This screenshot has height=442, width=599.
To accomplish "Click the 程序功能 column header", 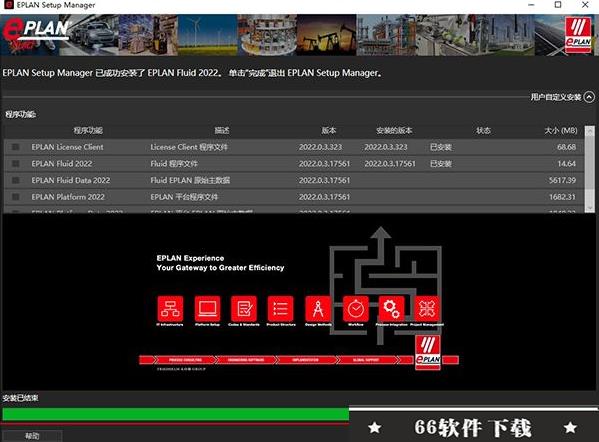I will (x=88, y=131).
